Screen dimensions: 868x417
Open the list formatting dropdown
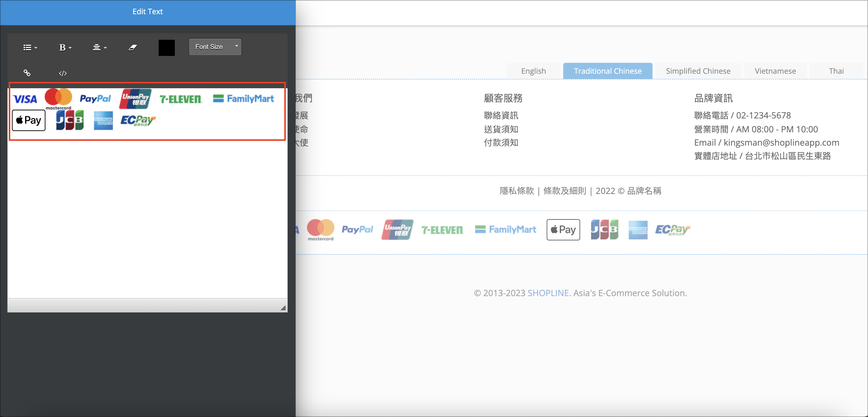pyautogui.click(x=30, y=47)
